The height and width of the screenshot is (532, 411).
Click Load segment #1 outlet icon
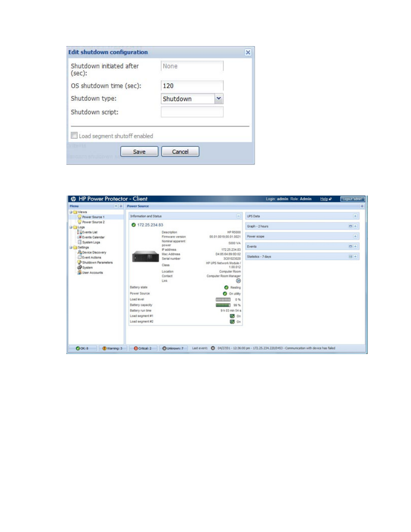pyautogui.click(x=232, y=316)
